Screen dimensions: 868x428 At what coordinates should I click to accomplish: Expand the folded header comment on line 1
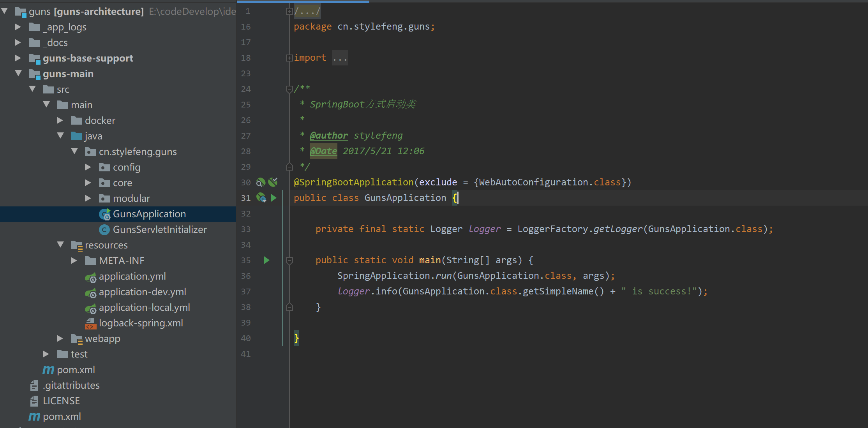(289, 11)
